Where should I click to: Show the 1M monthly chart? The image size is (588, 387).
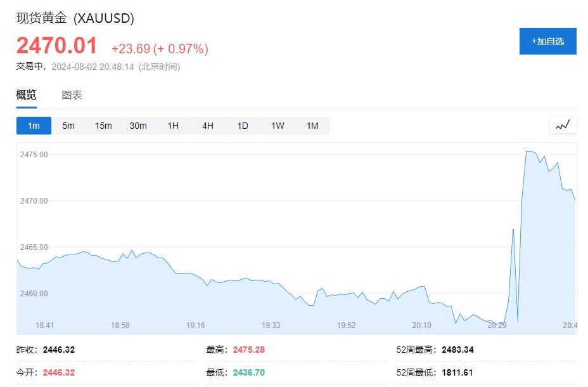pyautogui.click(x=312, y=126)
